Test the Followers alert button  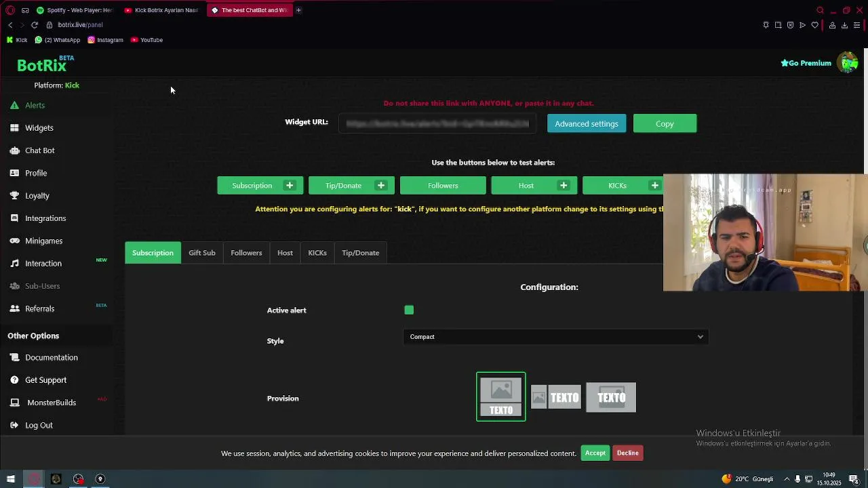click(443, 186)
